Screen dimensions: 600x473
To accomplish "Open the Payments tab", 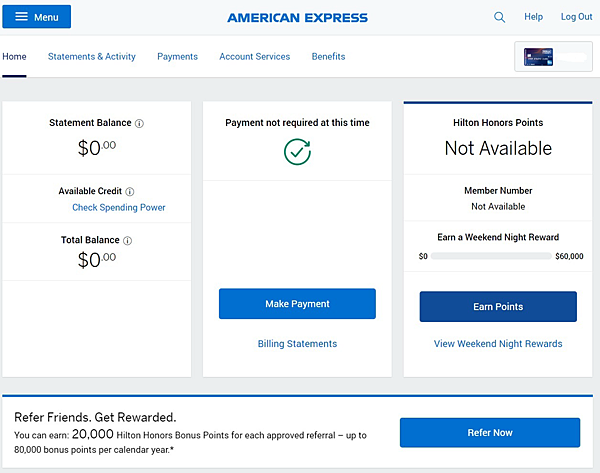I will [178, 57].
